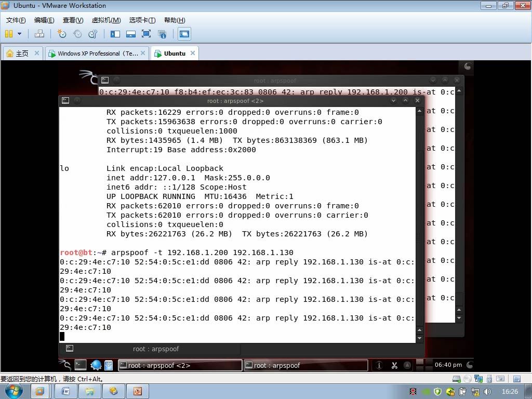Close the Ubuntu tab
532x399 pixels.
click(193, 53)
